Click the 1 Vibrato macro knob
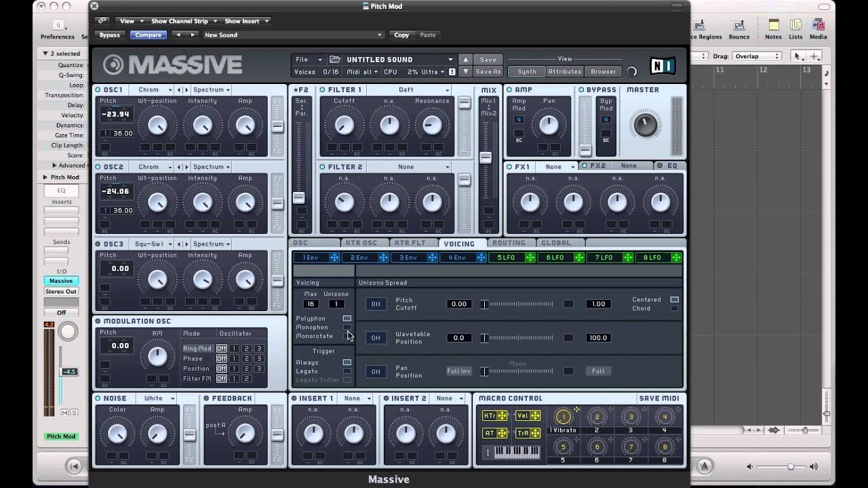 tap(563, 417)
